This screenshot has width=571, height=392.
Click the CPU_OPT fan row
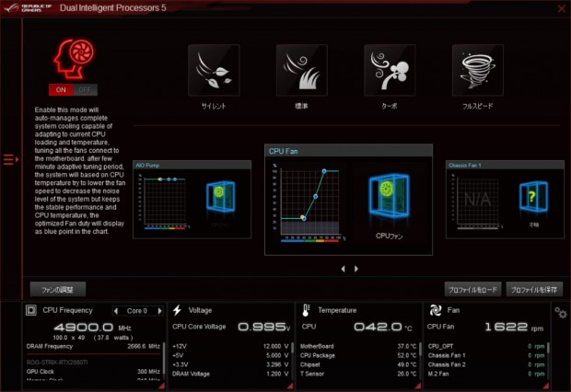coord(486,346)
